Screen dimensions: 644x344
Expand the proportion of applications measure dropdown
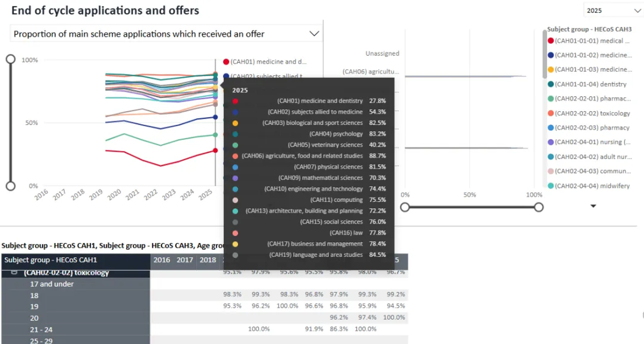click(x=314, y=34)
